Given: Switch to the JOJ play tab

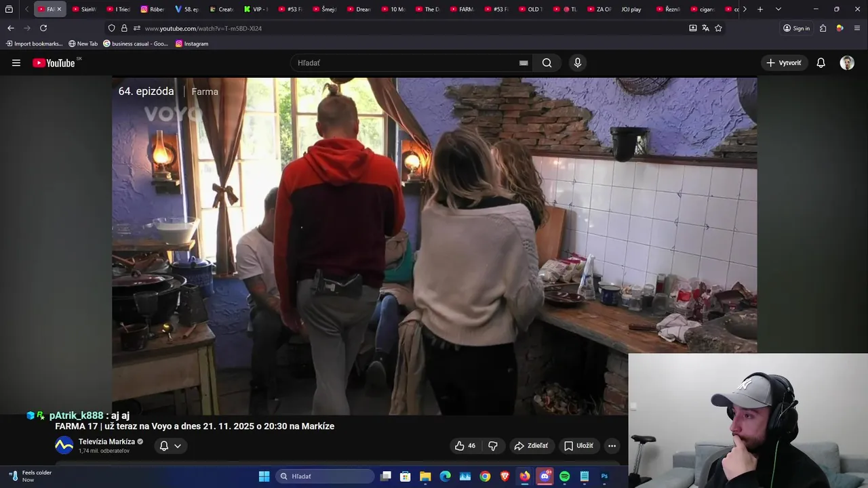Looking at the screenshot, I should 631,9.
